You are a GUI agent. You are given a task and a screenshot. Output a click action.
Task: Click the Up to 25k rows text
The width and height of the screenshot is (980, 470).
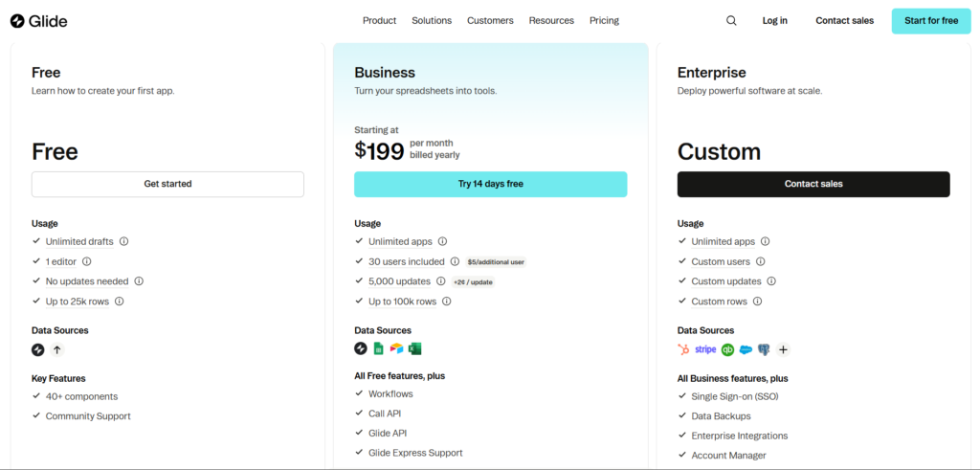[x=78, y=302]
